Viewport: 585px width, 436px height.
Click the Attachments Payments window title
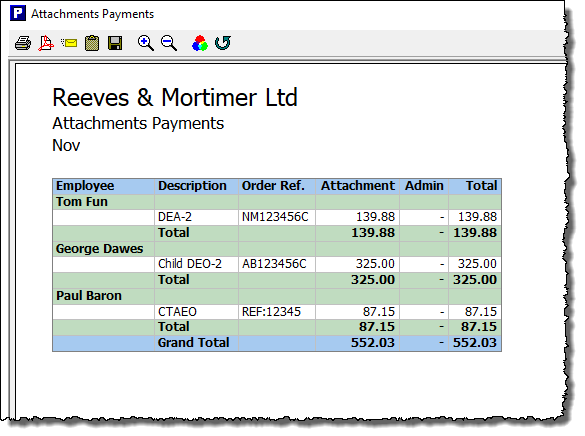pyautogui.click(x=93, y=14)
